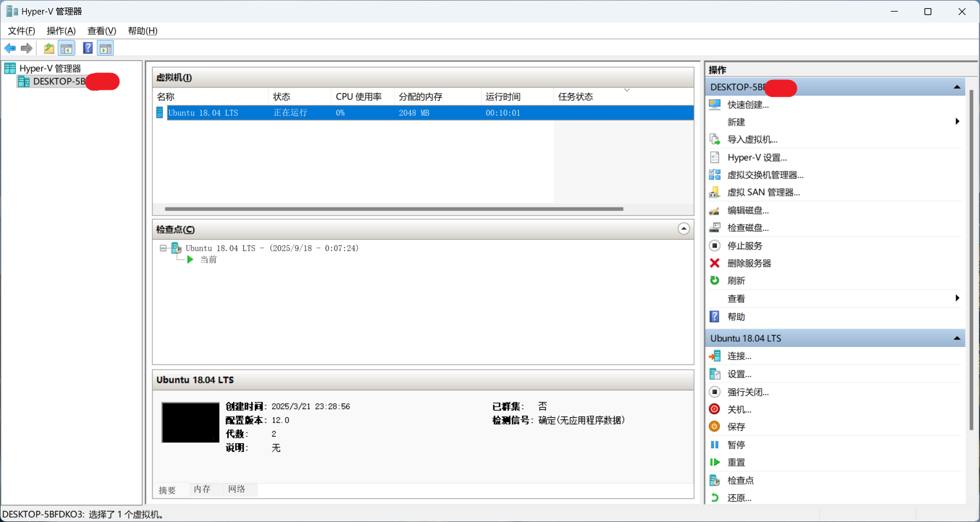Open the 查看(V) menu
This screenshot has height=522, width=980.
(101, 31)
